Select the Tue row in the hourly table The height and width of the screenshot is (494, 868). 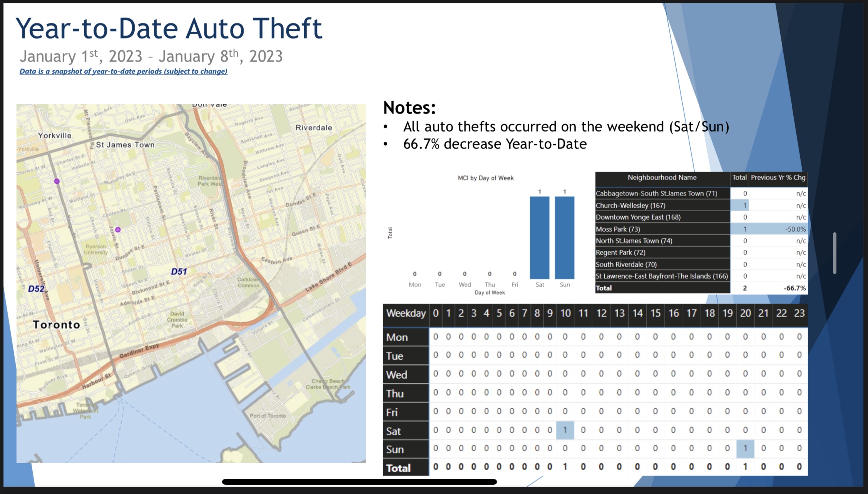click(x=595, y=355)
